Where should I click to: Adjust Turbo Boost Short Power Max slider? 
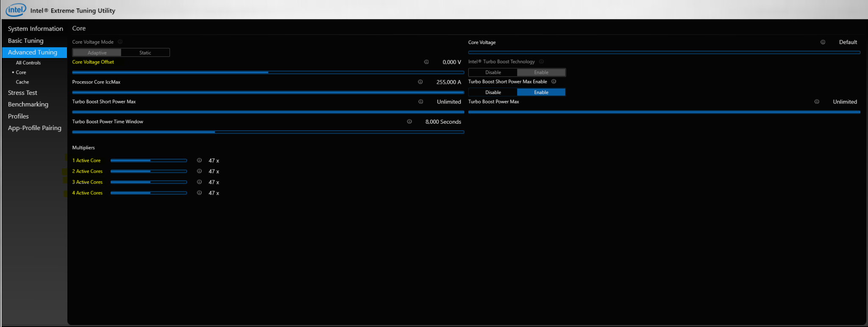(x=268, y=112)
